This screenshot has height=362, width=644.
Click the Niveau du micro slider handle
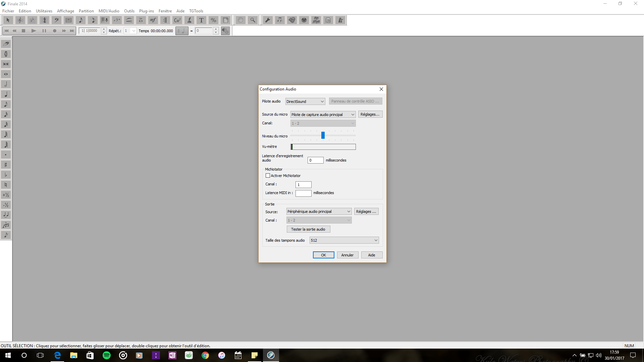click(323, 135)
